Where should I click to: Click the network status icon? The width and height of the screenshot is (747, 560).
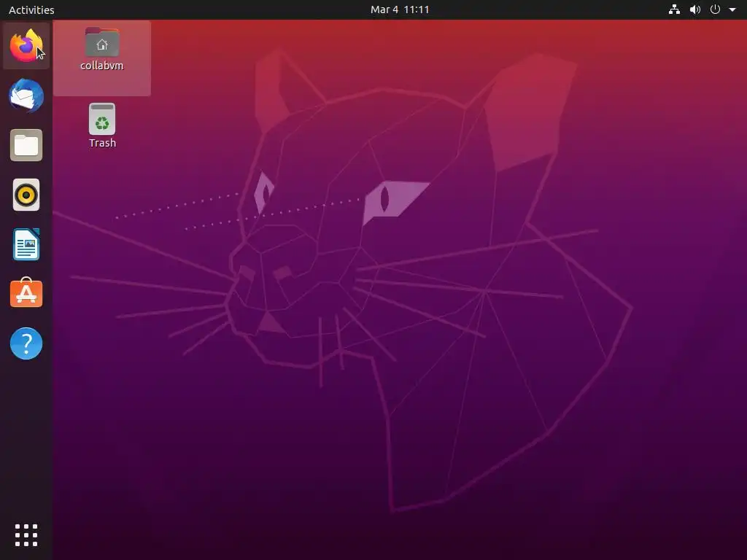point(674,9)
